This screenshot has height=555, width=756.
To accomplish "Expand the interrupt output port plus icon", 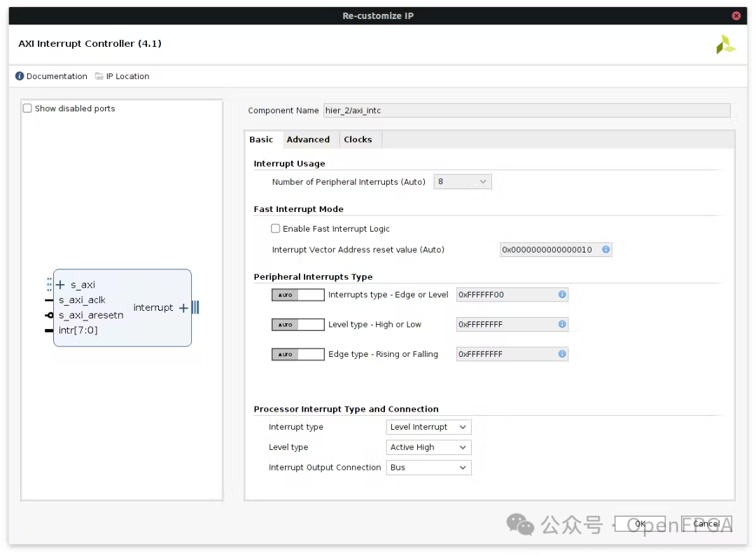I will pyautogui.click(x=183, y=308).
